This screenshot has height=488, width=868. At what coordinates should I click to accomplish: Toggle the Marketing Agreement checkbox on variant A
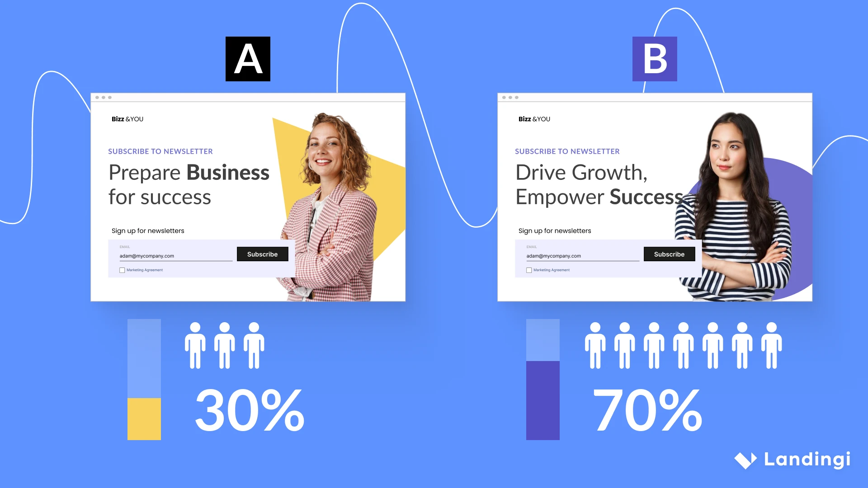click(122, 270)
